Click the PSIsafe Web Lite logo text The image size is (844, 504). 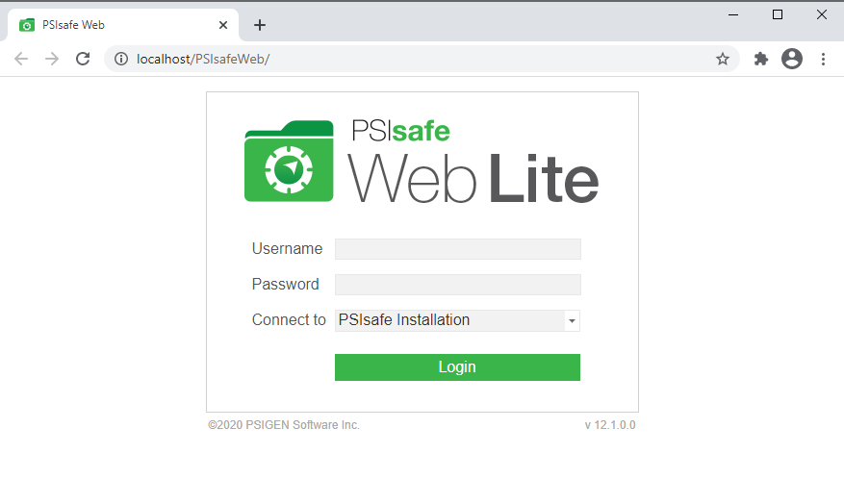click(473, 162)
